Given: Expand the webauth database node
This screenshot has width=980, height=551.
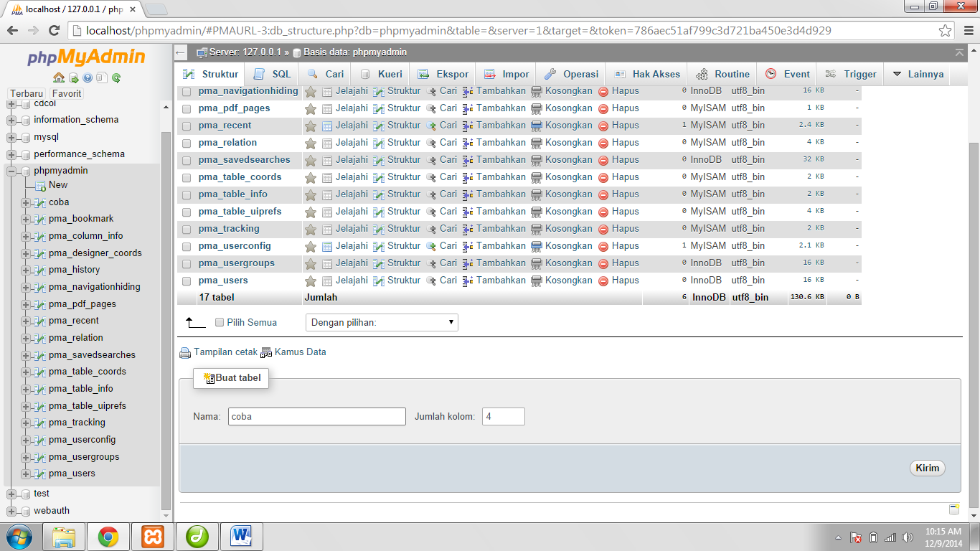Looking at the screenshot, I should tap(11, 512).
